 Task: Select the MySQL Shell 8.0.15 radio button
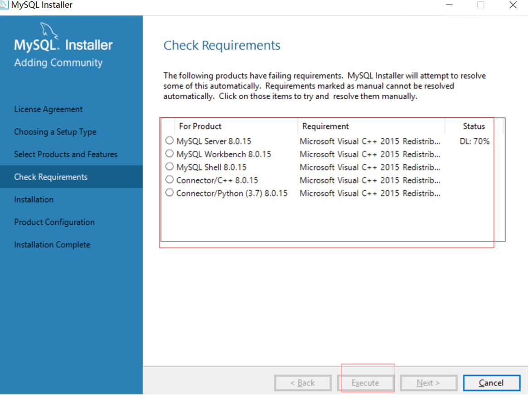pos(169,167)
